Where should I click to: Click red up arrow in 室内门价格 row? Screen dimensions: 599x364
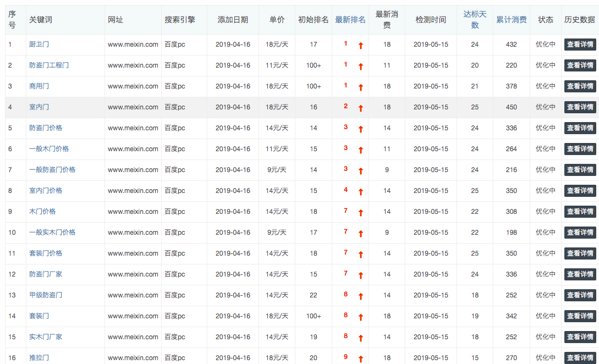click(361, 192)
